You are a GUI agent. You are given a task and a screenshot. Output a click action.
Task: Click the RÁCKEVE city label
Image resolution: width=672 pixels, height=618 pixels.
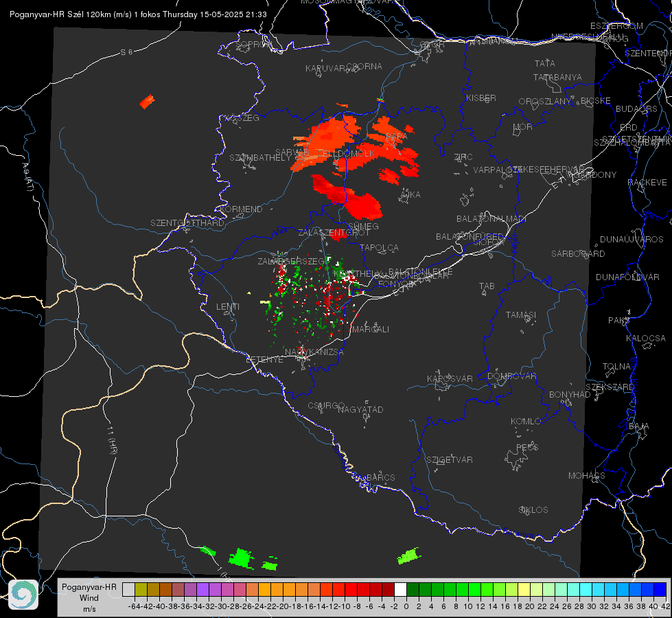point(647,182)
